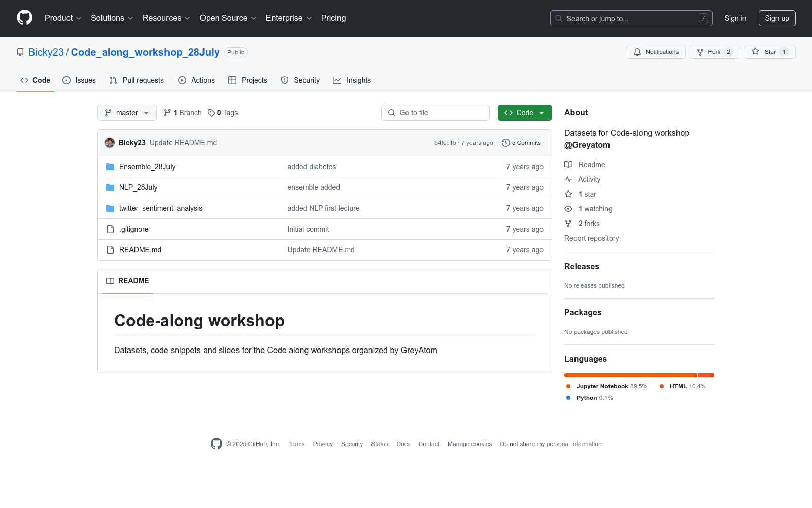Click the star icon on Star button
The width and height of the screenshot is (812, 508).
[x=755, y=51]
